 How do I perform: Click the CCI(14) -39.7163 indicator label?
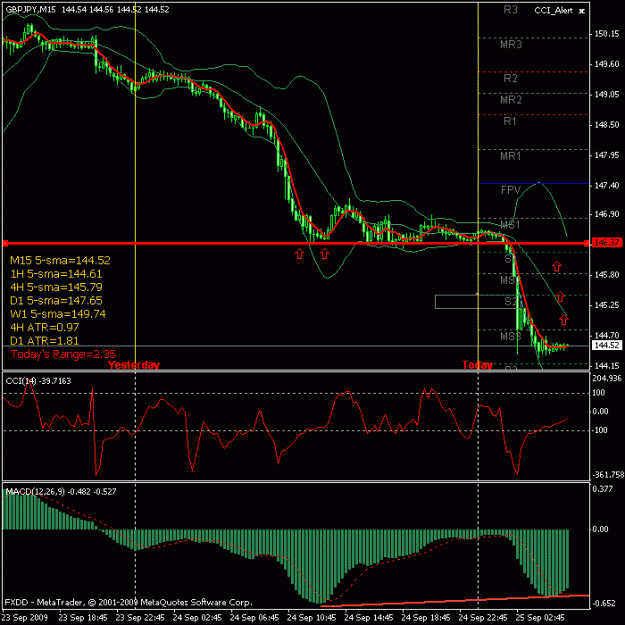point(38,381)
